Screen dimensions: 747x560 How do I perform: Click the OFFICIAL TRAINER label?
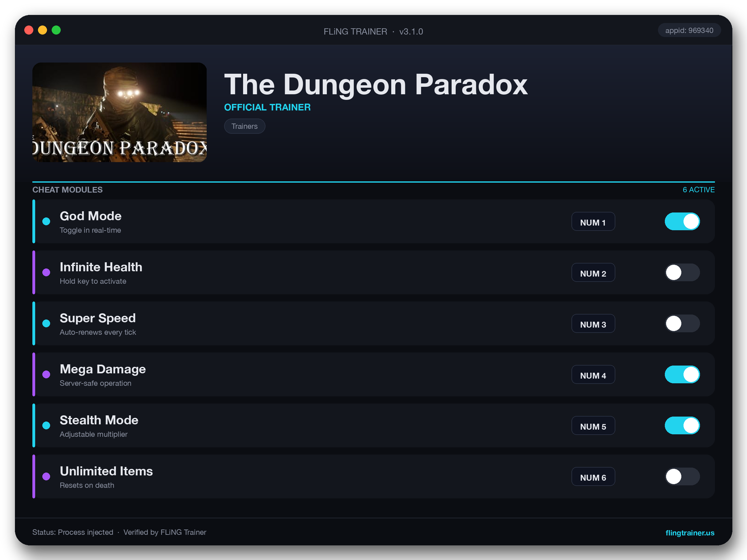[267, 107]
